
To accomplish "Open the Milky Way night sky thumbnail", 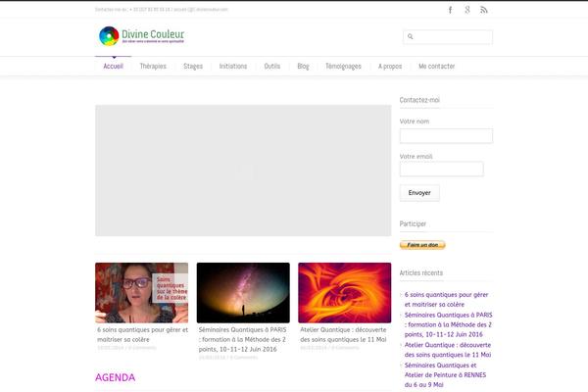I will pos(243,293).
